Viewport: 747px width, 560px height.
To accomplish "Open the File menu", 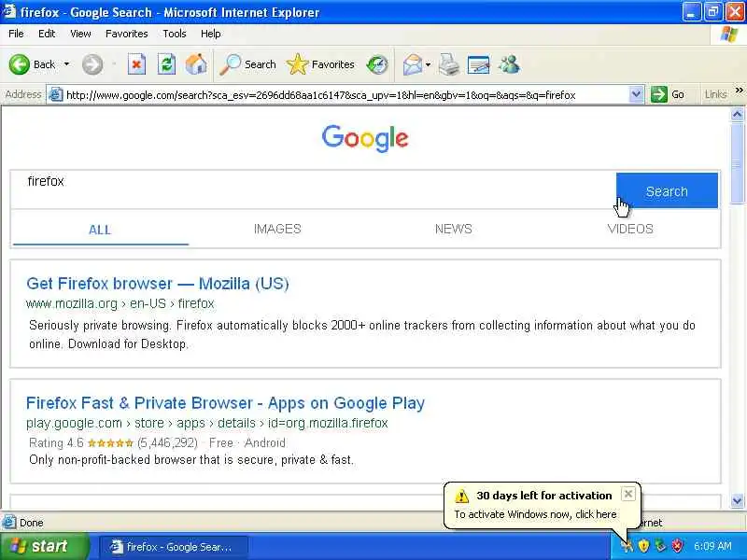I will (16, 34).
